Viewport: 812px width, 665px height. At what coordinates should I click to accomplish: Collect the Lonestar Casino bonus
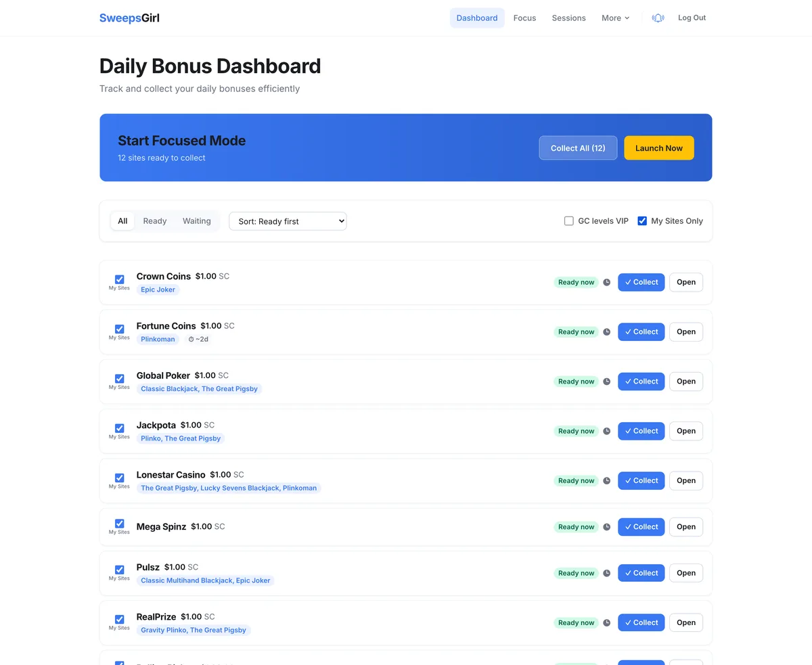click(641, 481)
